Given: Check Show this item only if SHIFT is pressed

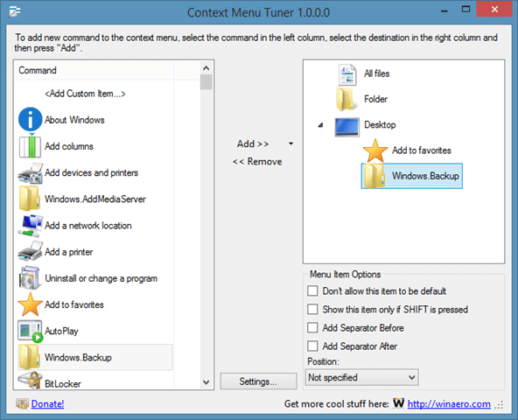Looking at the screenshot, I should pyautogui.click(x=312, y=309).
